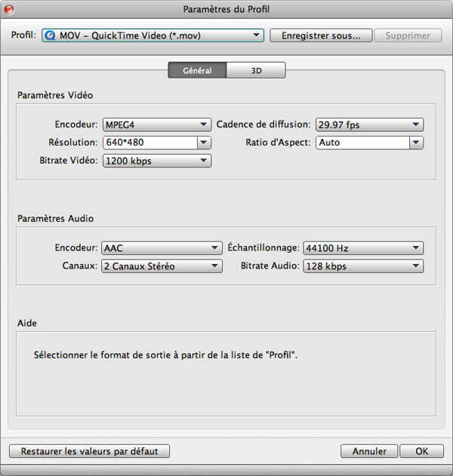Click Restaurer les valeurs par défaut
The width and height of the screenshot is (453, 476).
(x=89, y=451)
